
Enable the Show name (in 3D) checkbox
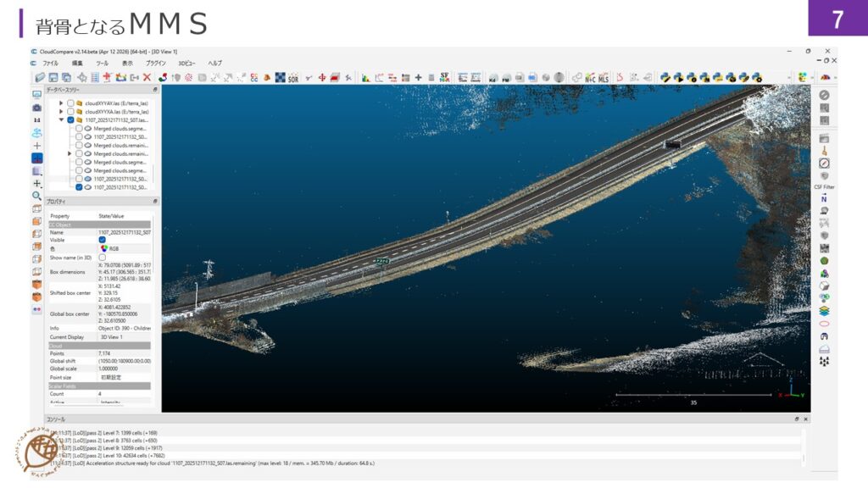point(103,258)
